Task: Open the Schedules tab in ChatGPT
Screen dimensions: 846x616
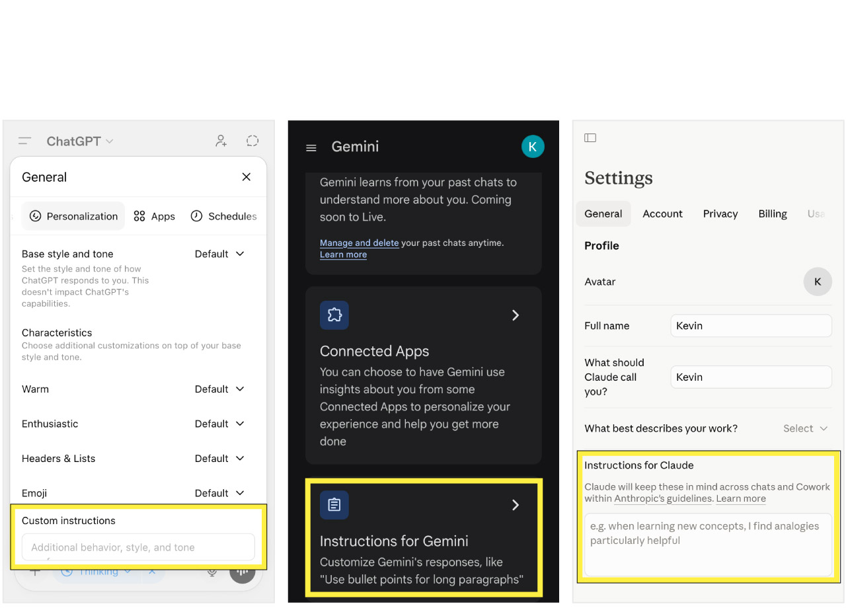Action: (x=223, y=216)
